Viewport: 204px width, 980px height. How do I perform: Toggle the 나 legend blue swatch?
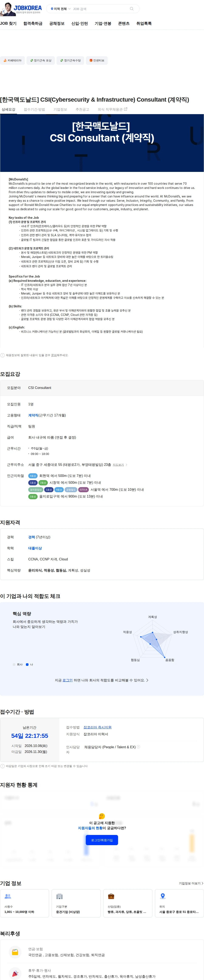27,665
